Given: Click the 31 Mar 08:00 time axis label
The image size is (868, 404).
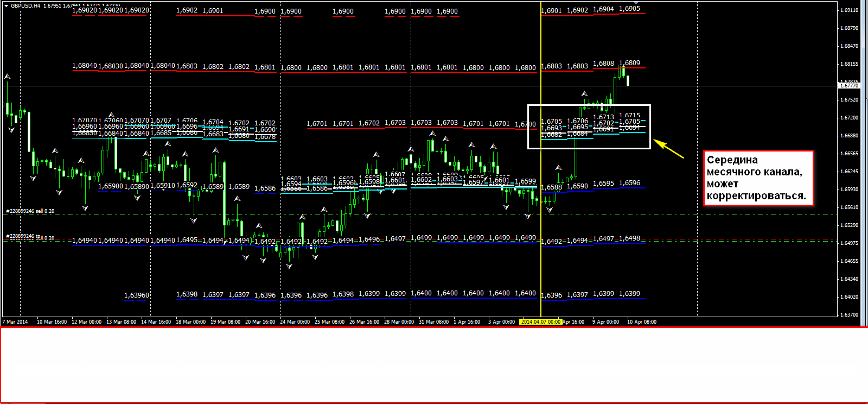Looking at the screenshot, I should point(433,321).
